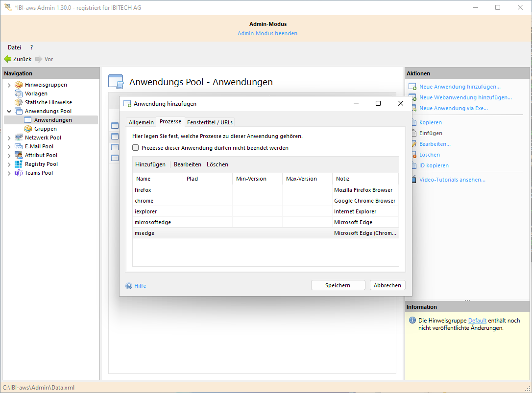Click Hinzufügen in the process toolbar
This screenshot has height=393, width=532.
coord(150,164)
